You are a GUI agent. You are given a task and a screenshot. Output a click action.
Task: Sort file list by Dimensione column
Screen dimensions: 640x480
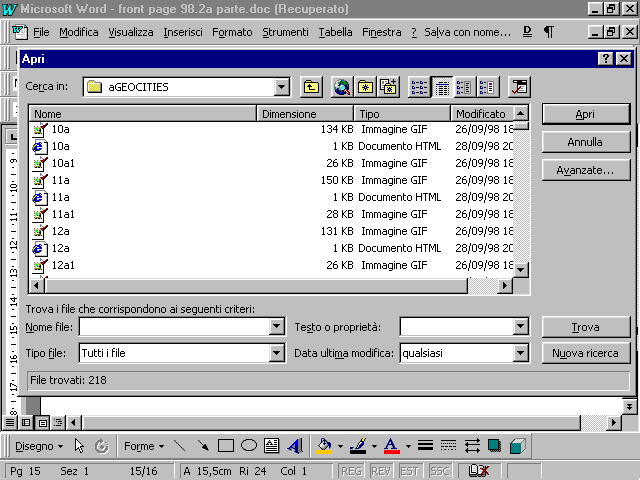click(305, 113)
